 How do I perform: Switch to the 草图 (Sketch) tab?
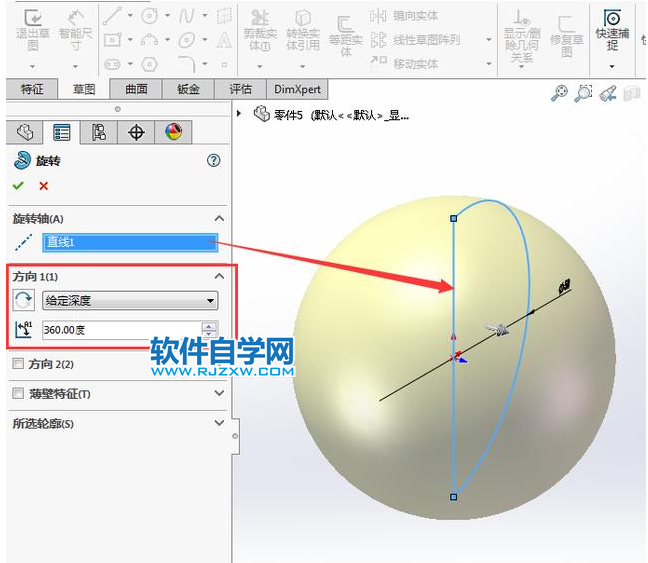(x=84, y=89)
